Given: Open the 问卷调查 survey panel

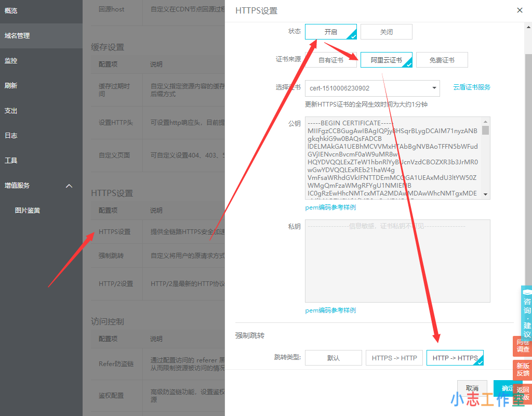Looking at the screenshot, I should pos(523,346).
